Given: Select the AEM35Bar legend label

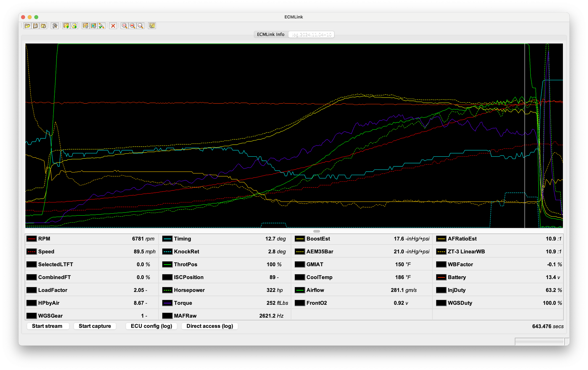Looking at the screenshot, I should coord(320,252).
